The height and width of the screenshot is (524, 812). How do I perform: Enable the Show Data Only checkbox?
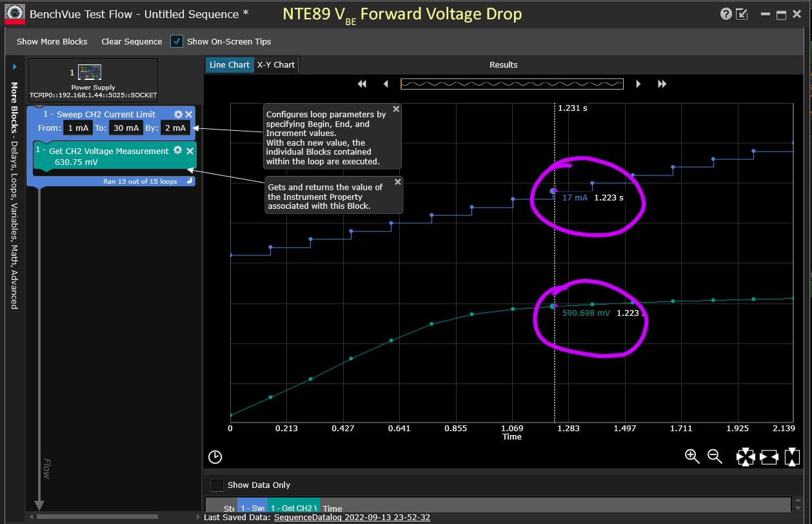tap(218, 485)
